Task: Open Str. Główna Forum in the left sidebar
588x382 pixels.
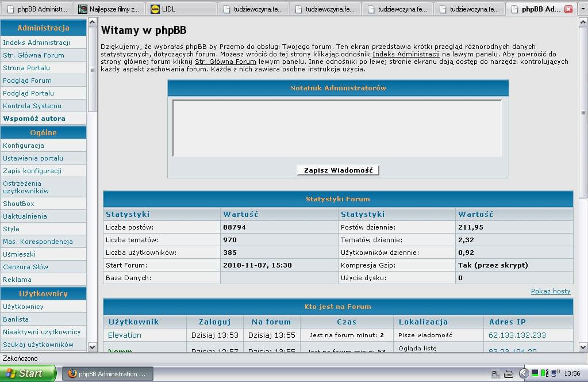Action: click(33, 55)
